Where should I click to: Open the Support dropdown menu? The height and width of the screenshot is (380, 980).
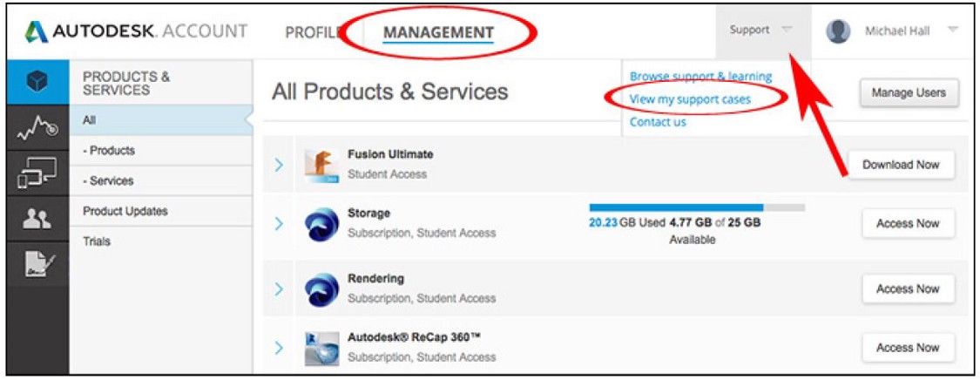point(762,31)
